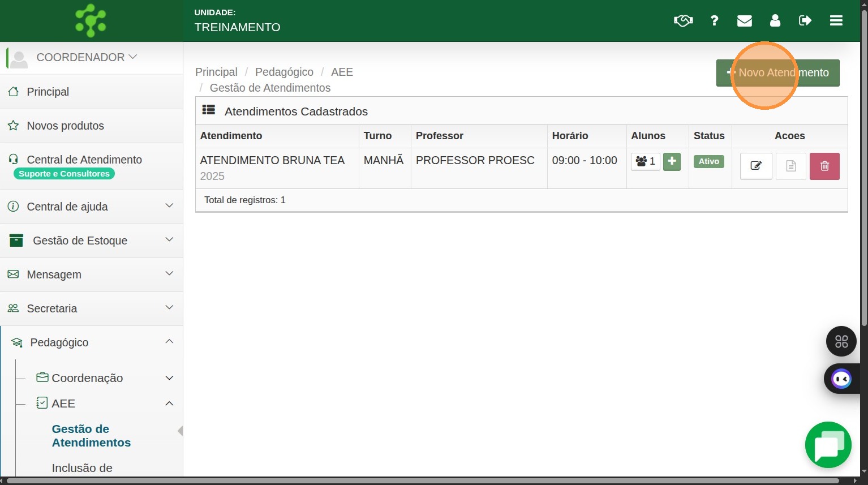Click the headset icon beside Central de Atendimento
The width and height of the screenshot is (868, 485).
(x=13, y=159)
